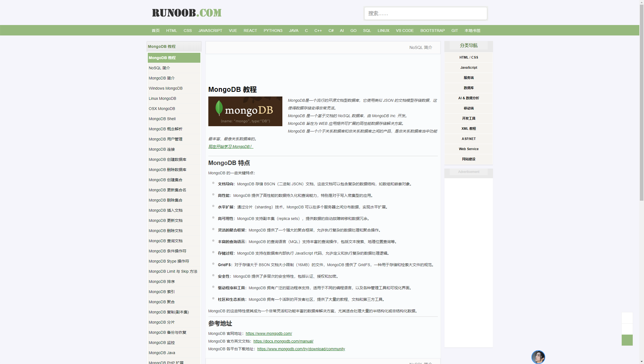
Task: Open docs.mongodb.com/manual link
Action: (x=283, y=341)
